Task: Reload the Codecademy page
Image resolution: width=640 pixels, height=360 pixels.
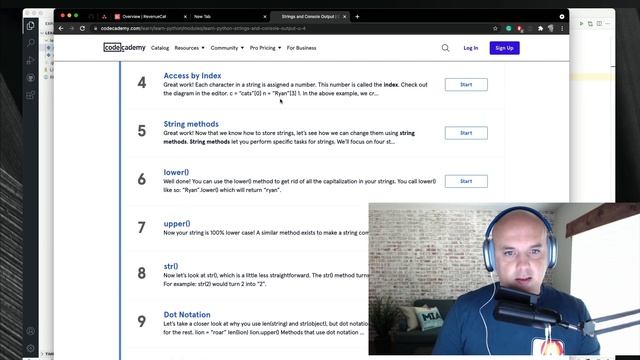Action: pyautogui.click(x=82, y=29)
